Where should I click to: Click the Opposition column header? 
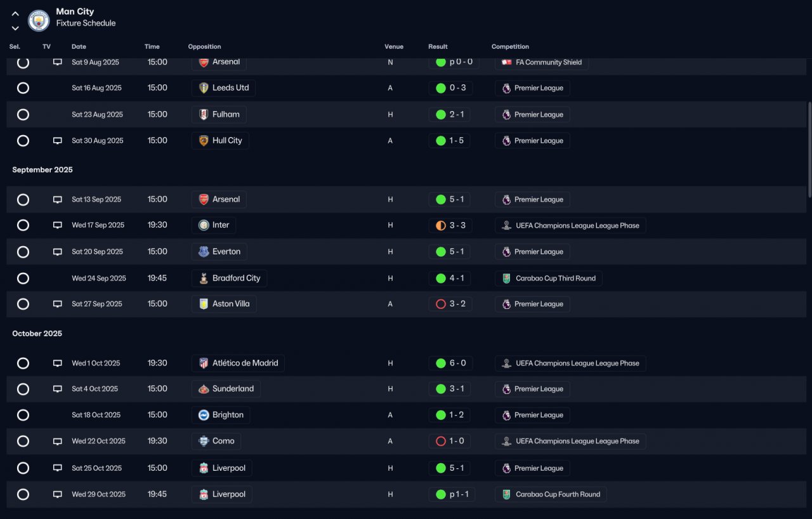pos(204,46)
